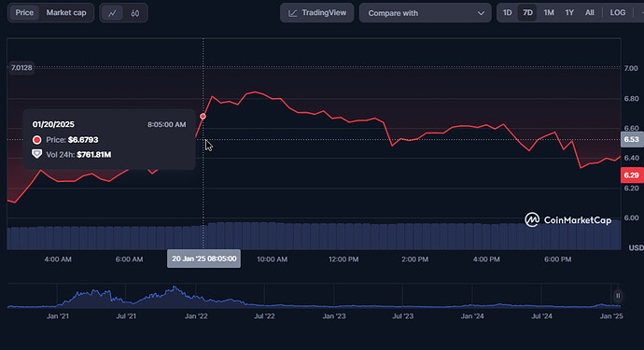The width and height of the screenshot is (644, 350).
Task: Show the All time range
Action: click(589, 13)
